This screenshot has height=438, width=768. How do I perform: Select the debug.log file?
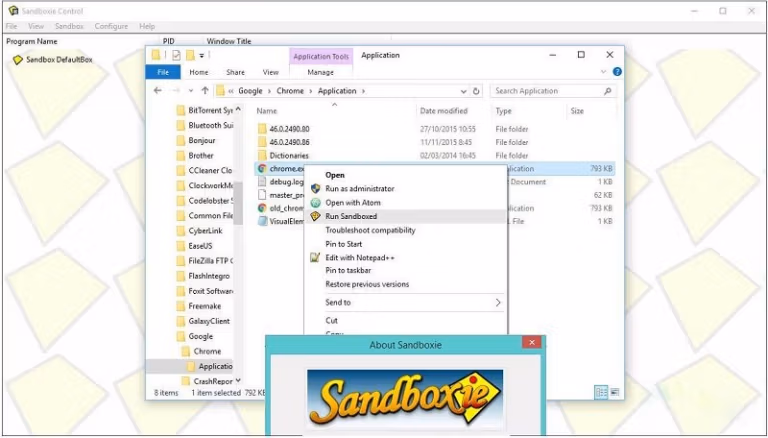287,182
